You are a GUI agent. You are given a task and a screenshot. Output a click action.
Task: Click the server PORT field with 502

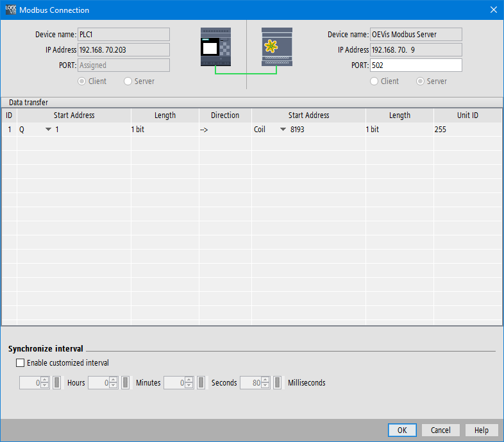[416, 65]
